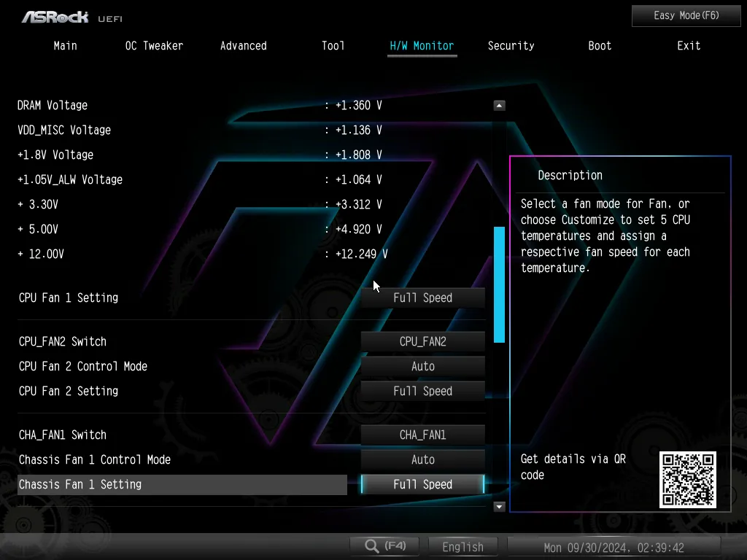Click the +1.05V_ALW Voltage label

tap(70, 179)
